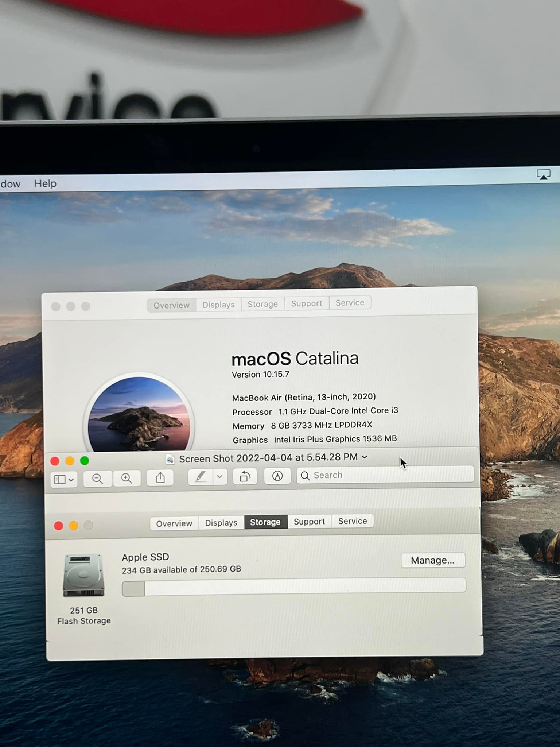
Task: Click Memory 8 GB 3733 MHz LPDDR4X line
Action: 302,425
